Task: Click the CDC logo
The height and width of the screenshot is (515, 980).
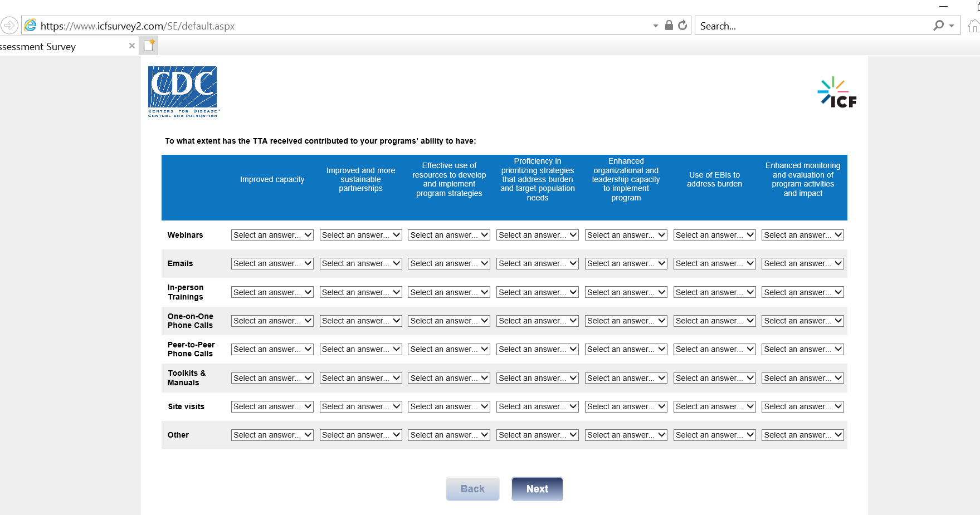Action: click(x=183, y=91)
